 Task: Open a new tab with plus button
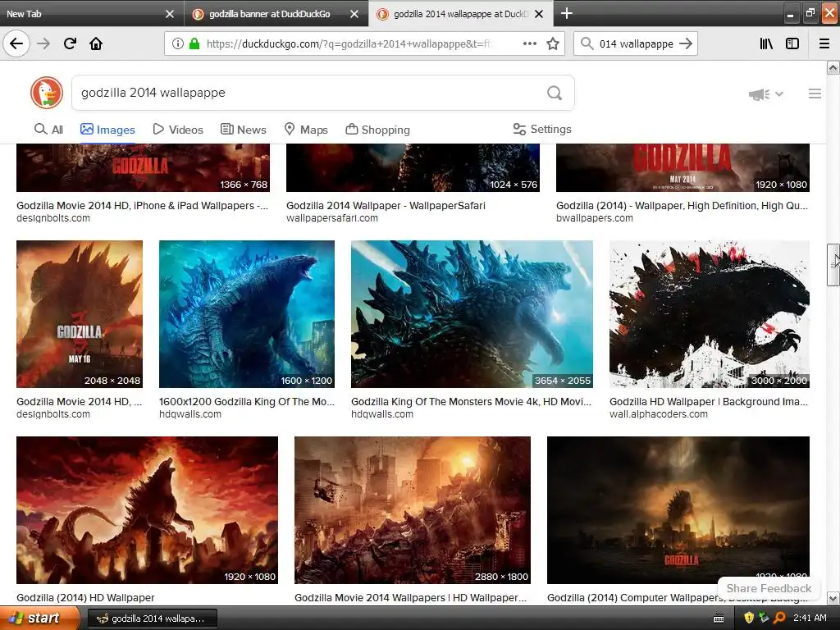pyautogui.click(x=567, y=13)
